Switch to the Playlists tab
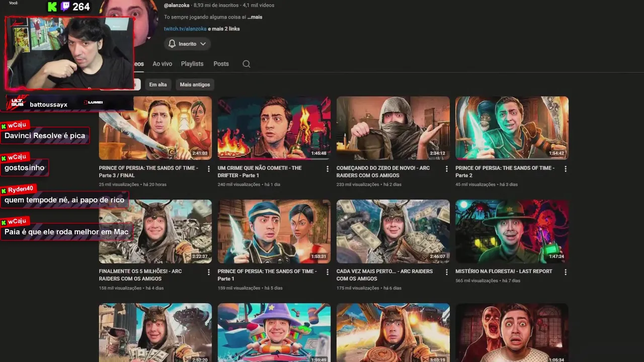644x362 pixels. (x=192, y=64)
